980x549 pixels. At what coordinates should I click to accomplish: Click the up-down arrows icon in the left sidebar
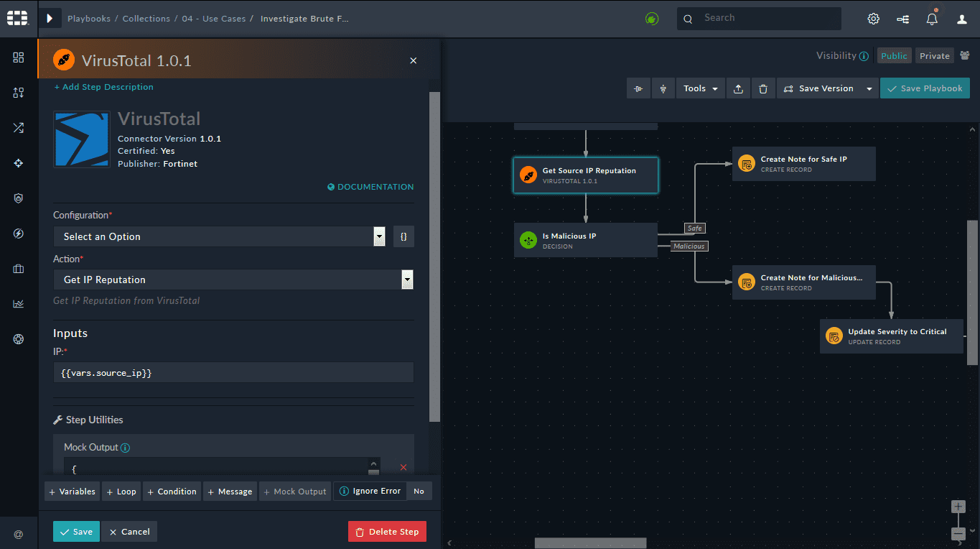pos(19,93)
